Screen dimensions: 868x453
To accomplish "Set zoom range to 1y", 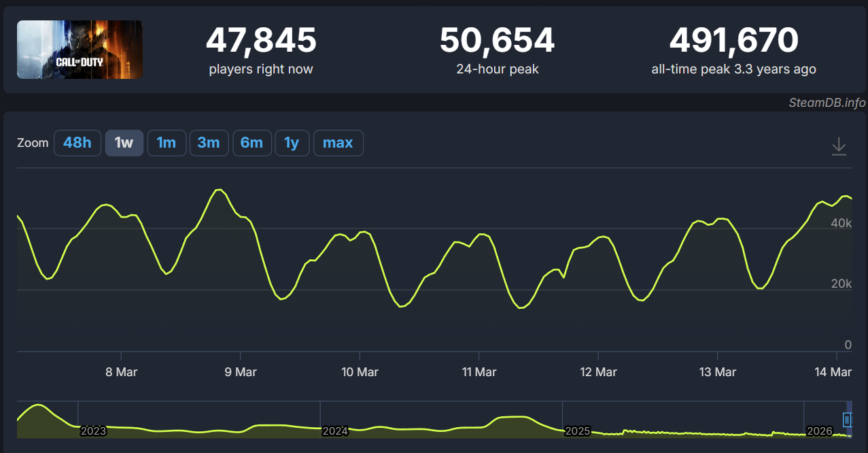I will 292,143.
